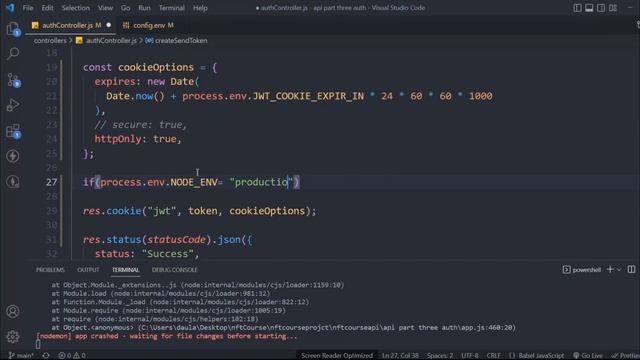Open the Help menu
The image size is (640, 360).
[200, 8]
